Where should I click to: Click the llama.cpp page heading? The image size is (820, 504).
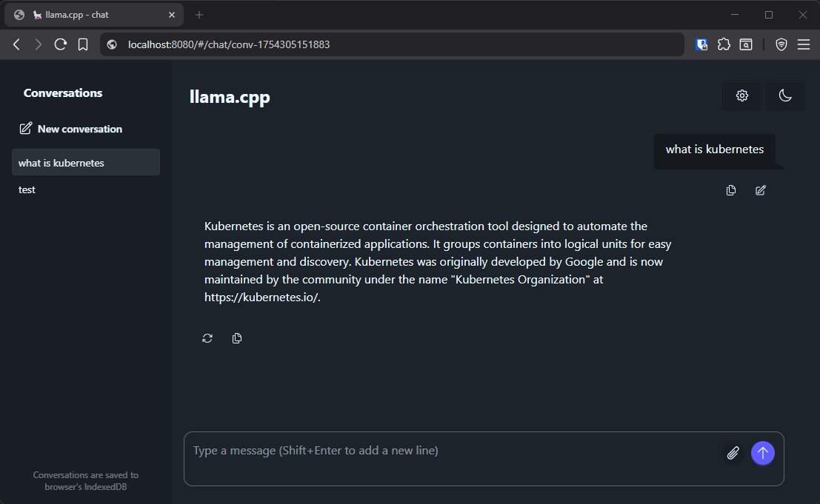pos(230,97)
